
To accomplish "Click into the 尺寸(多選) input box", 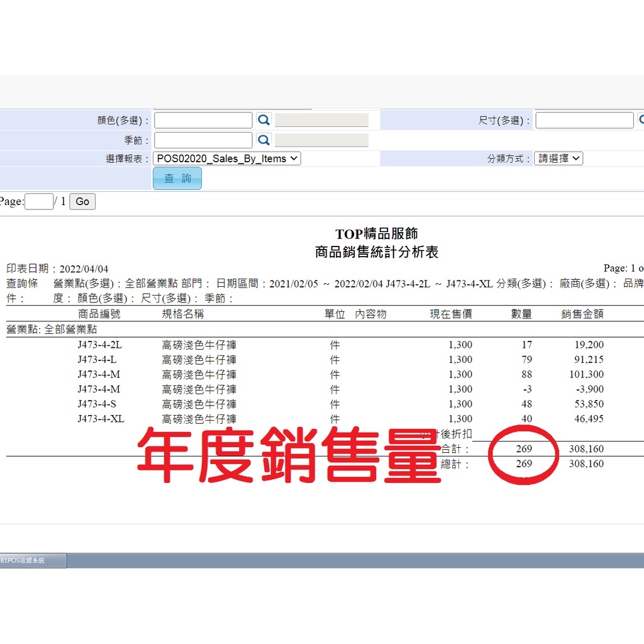I will 584,120.
